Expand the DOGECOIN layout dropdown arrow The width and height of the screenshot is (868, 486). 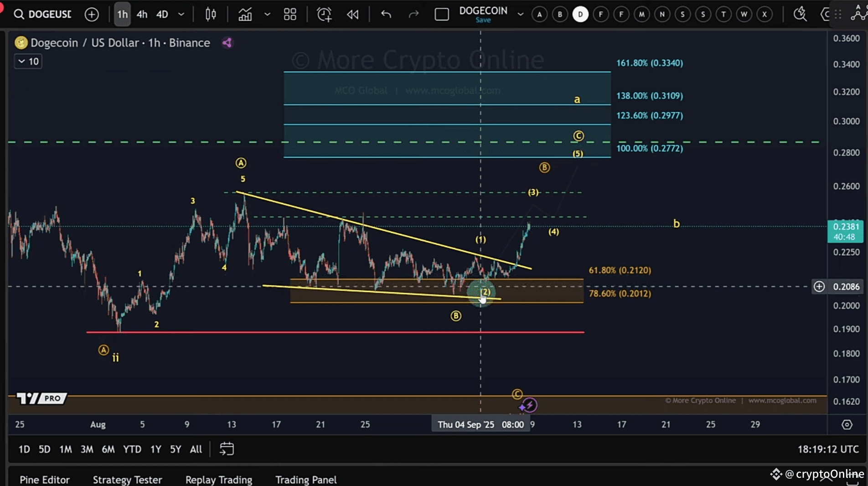[x=520, y=14]
